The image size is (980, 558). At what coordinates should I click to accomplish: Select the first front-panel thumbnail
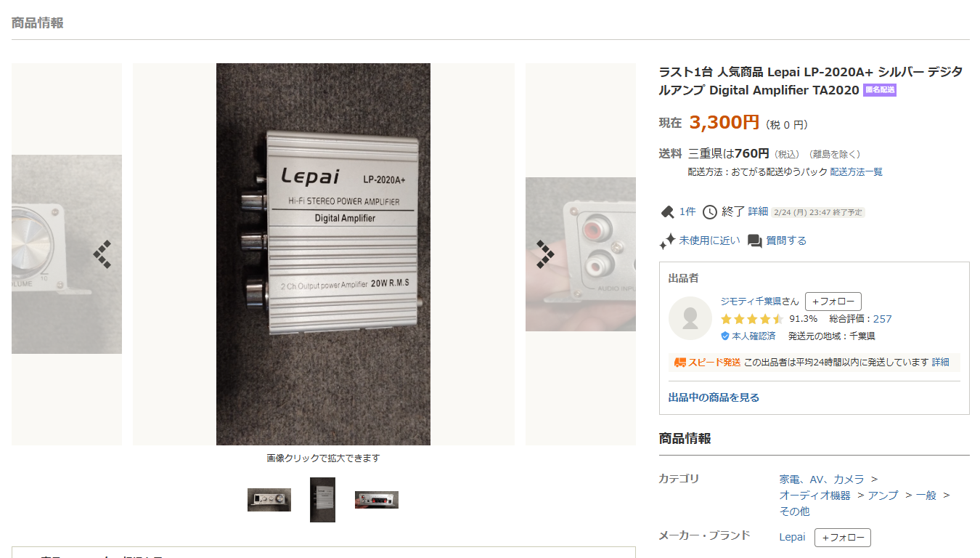269,500
